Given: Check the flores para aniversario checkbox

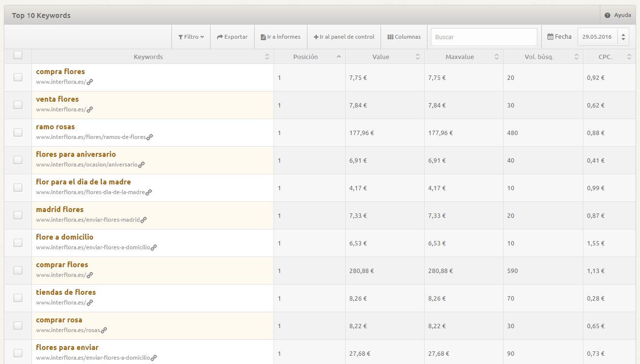Looking at the screenshot, I should coord(18,160).
